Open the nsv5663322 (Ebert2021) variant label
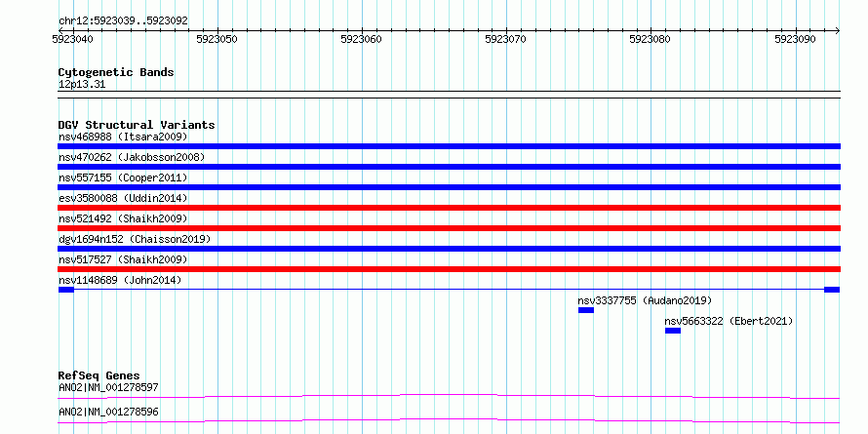Viewport: 868px width, 434px height. pyautogui.click(x=730, y=321)
